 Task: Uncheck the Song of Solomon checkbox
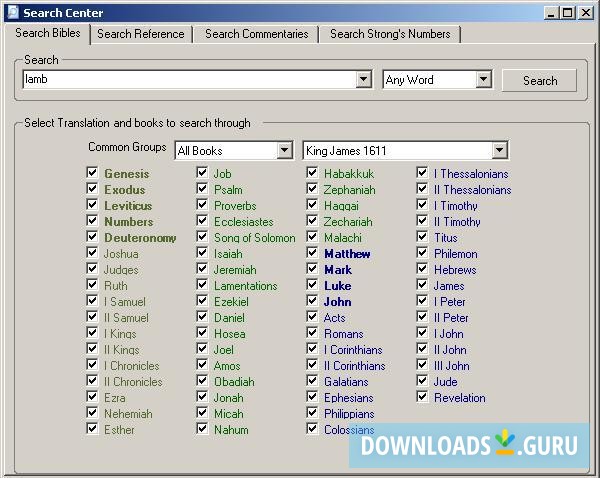[202, 237]
